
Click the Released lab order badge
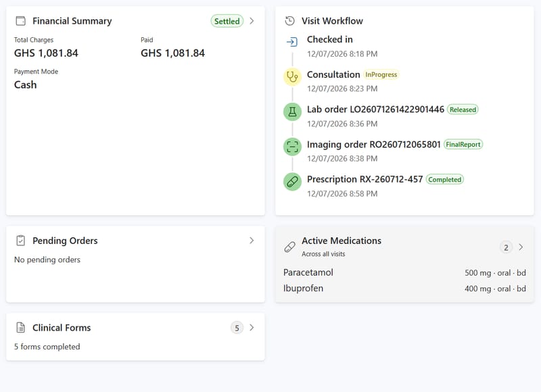[x=463, y=109]
